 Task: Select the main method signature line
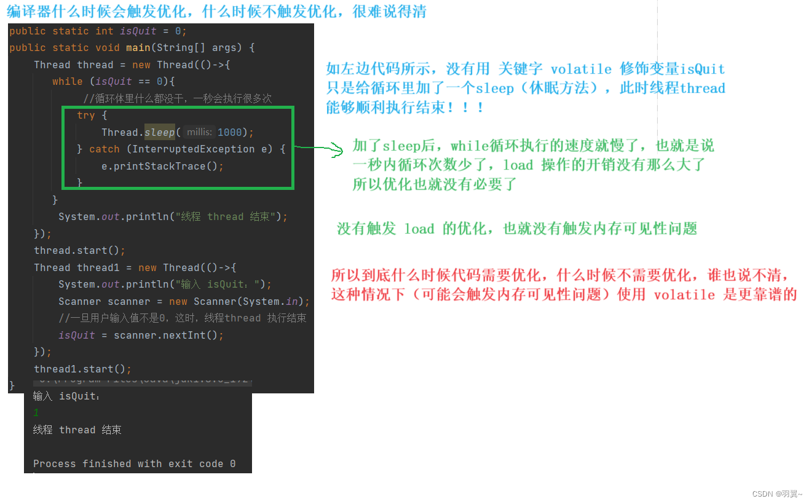point(132,47)
